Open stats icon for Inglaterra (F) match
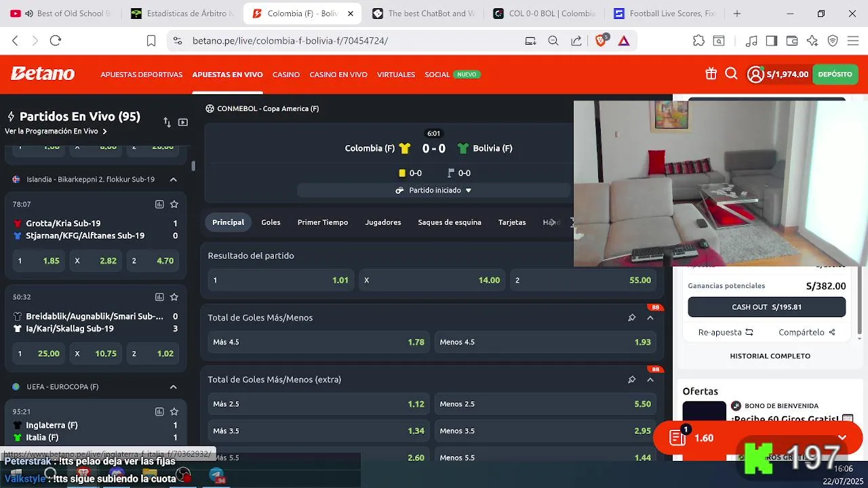 coord(159,411)
